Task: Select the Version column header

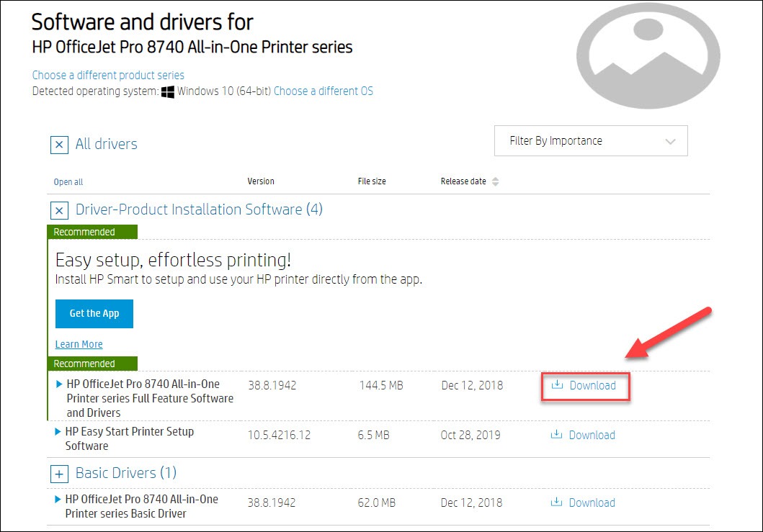Action: 261,181
